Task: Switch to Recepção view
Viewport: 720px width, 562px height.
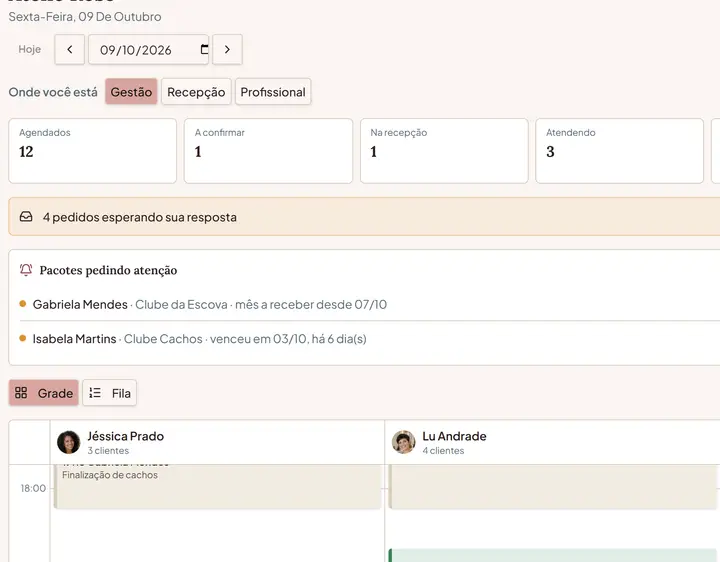Action: coord(196,92)
